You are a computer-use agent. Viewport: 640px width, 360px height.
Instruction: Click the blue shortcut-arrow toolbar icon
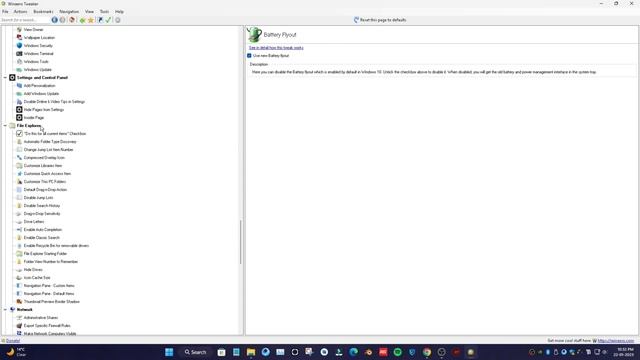pyautogui.click(x=100, y=20)
